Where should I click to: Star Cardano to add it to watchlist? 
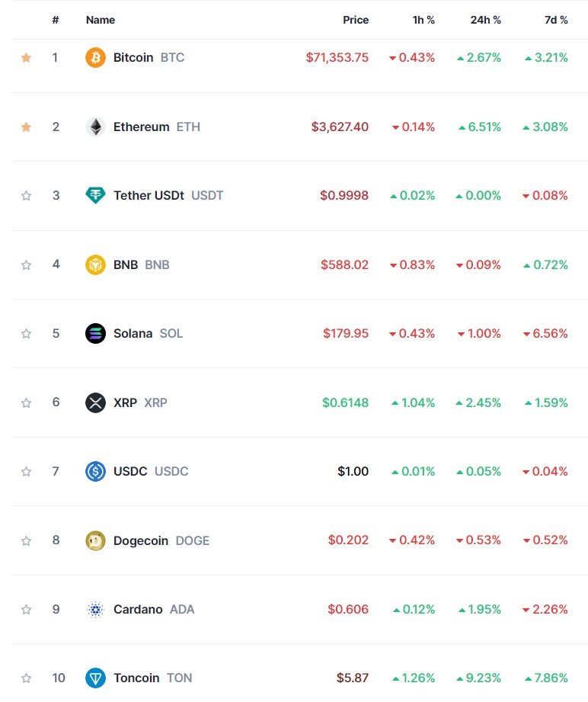tap(26, 609)
